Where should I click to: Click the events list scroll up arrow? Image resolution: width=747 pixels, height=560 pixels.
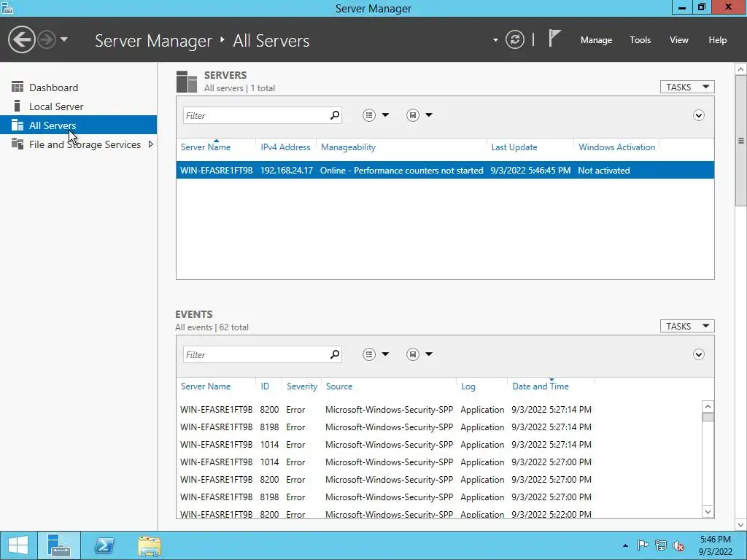coord(708,406)
